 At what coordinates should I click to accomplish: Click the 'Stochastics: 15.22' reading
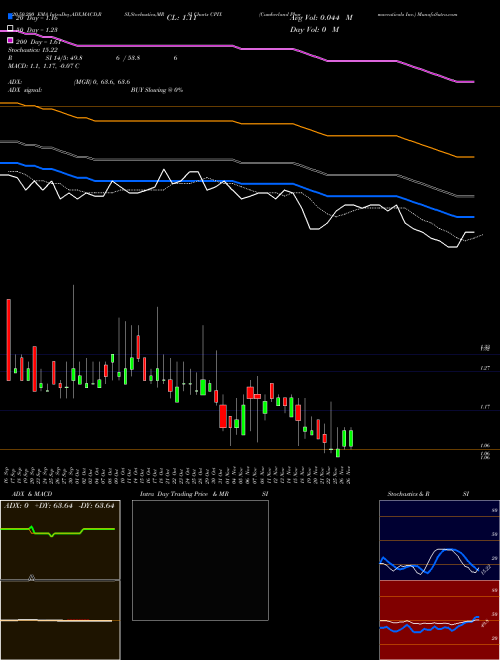(x=33, y=50)
